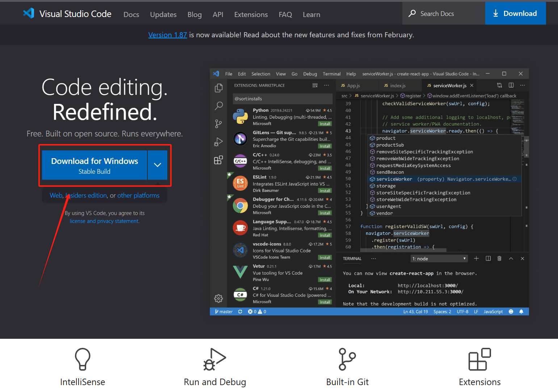Click the Language Support Java extension icon

point(240,228)
